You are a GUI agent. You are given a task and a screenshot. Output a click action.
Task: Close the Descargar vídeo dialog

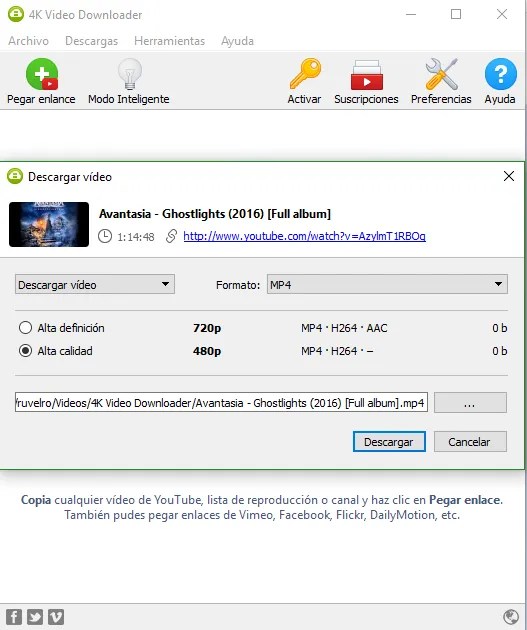509,176
